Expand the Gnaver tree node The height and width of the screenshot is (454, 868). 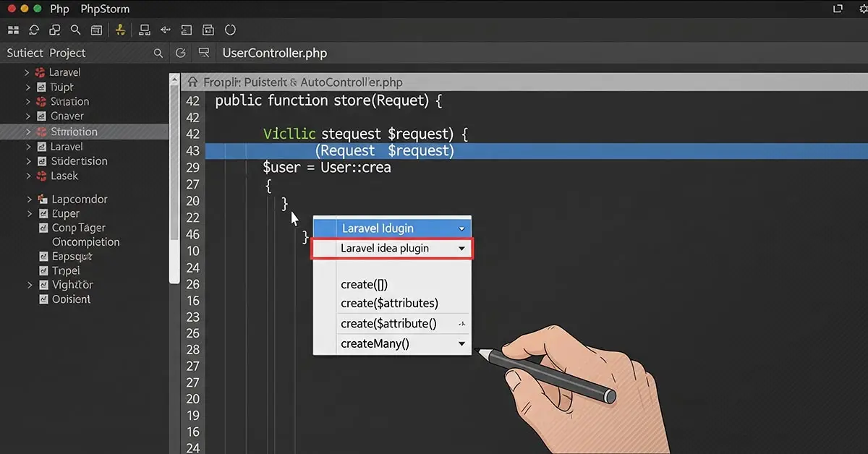tap(27, 116)
